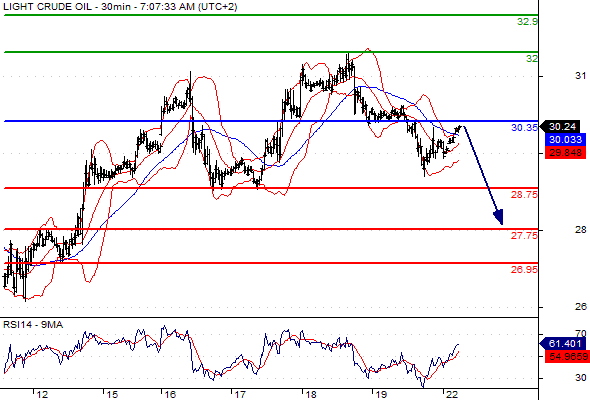Click the RSI14 - 9MA indicator title
This screenshot has width=590, height=400.
click(33, 324)
